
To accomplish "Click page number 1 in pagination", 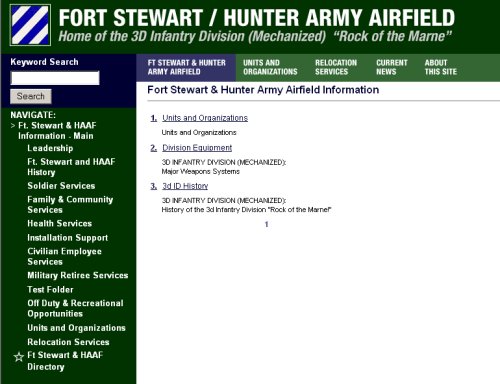I will point(266,224).
